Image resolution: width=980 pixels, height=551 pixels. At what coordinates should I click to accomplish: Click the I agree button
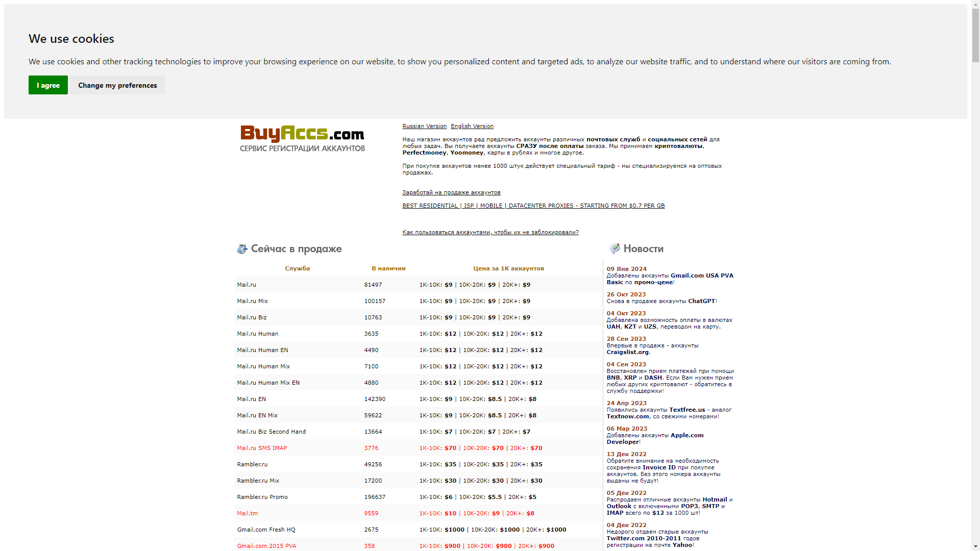[48, 85]
